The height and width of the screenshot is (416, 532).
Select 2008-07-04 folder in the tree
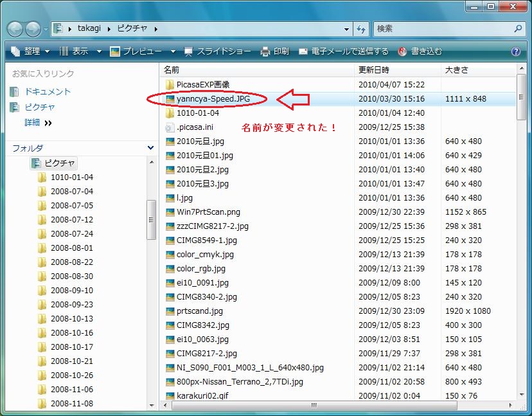(x=71, y=192)
